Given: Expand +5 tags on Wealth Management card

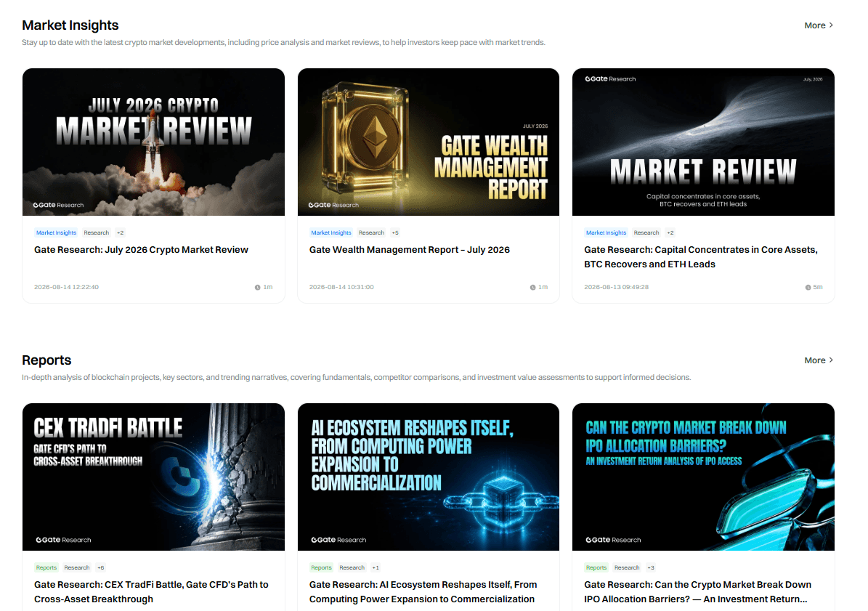Looking at the screenshot, I should [395, 233].
